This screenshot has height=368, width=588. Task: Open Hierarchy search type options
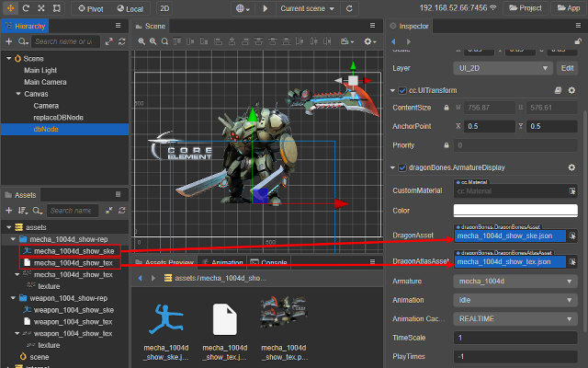coord(23,41)
